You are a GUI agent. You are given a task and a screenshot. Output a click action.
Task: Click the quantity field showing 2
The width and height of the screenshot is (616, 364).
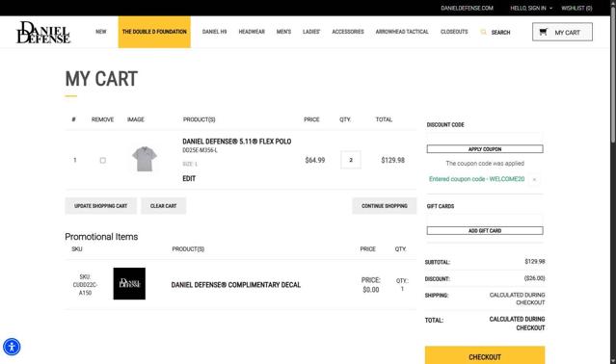point(351,160)
